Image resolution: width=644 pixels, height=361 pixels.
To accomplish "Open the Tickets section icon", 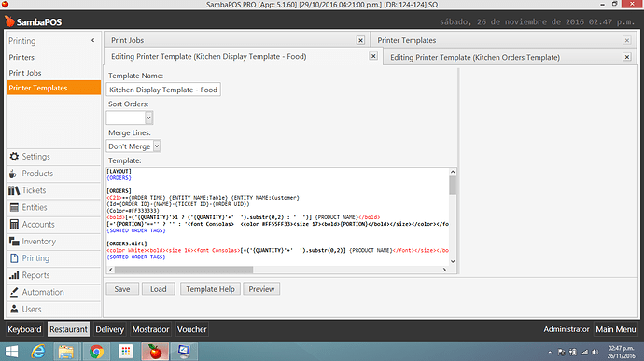I will [14, 190].
